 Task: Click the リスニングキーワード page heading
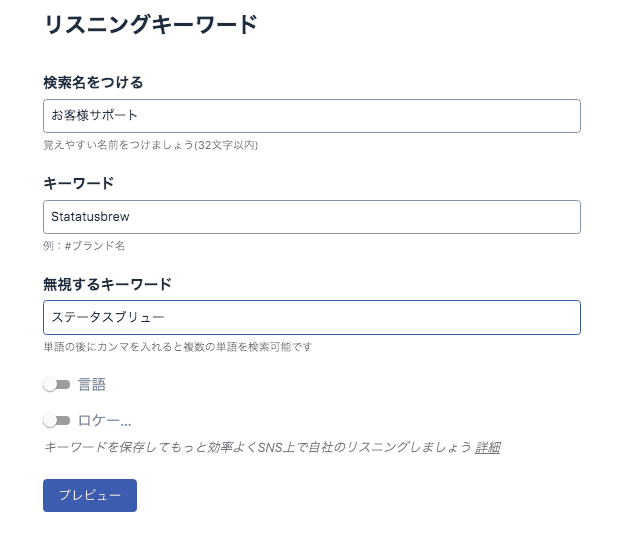click(x=151, y=26)
